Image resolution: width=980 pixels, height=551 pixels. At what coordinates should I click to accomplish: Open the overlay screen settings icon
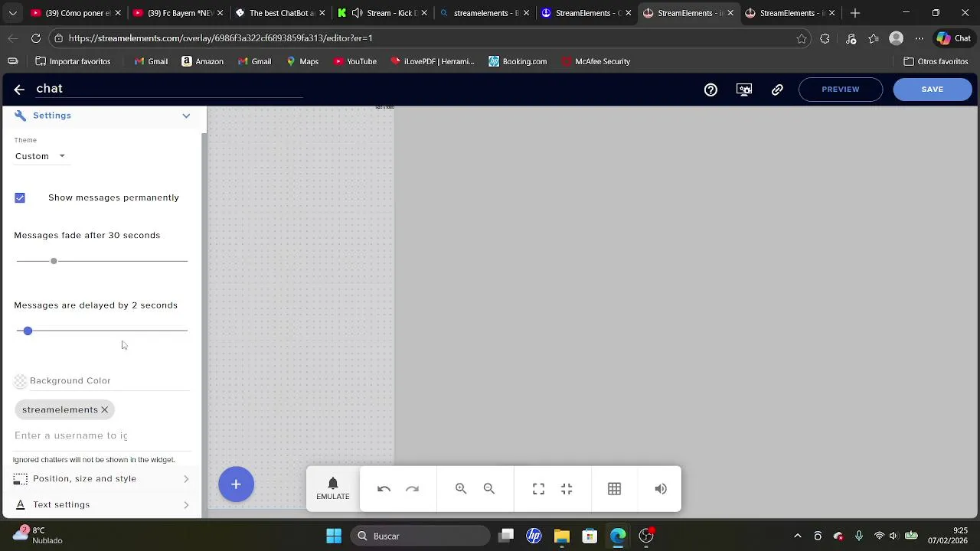[744, 90]
